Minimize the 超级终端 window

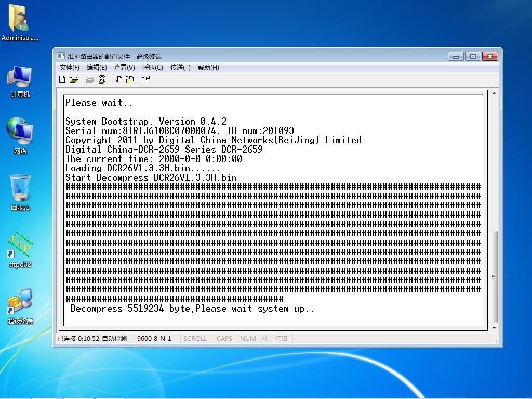[x=456, y=56]
